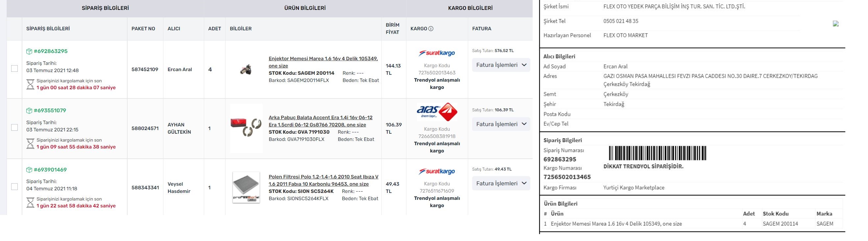
Task: Click the Aras Kargo logo
Action: [437, 112]
